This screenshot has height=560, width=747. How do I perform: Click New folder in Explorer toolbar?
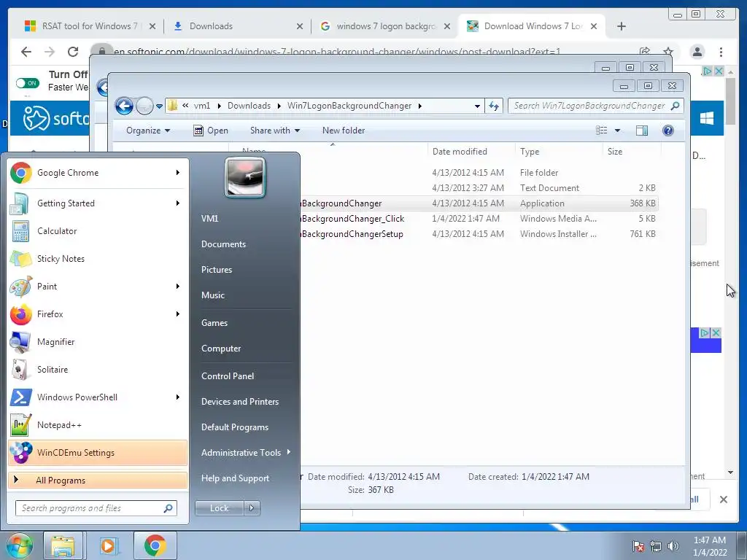(x=344, y=131)
